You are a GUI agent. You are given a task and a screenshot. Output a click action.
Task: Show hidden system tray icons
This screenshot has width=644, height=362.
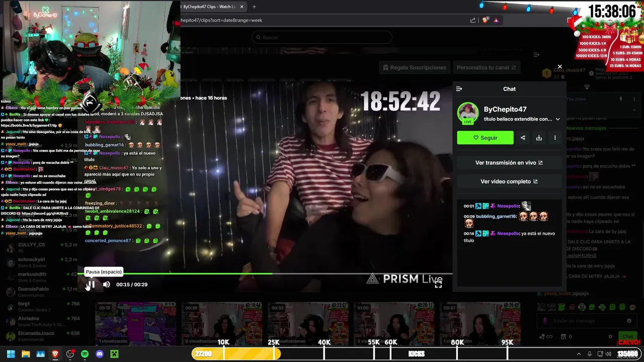pyautogui.click(x=579, y=354)
